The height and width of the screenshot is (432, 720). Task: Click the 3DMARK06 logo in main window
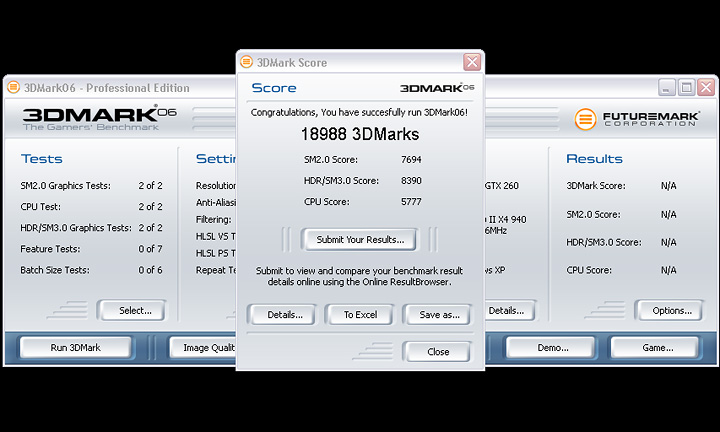(x=99, y=118)
